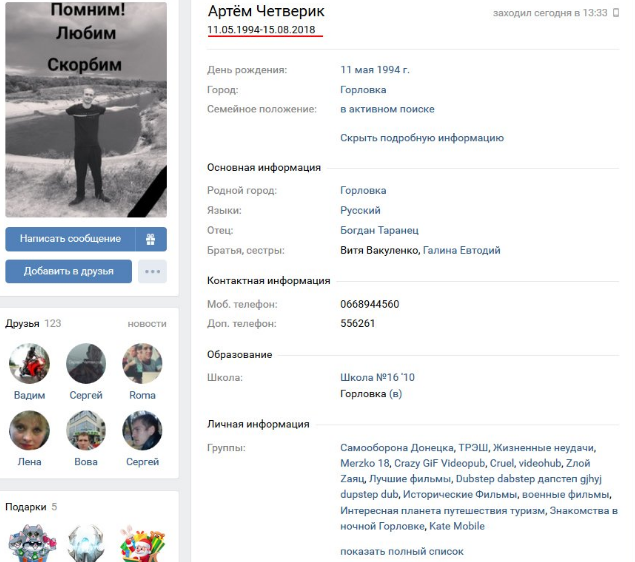The height and width of the screenshot is (562, 635).
Task: Click the Школа №16 '10 link
Action: [x=377, y=377]
